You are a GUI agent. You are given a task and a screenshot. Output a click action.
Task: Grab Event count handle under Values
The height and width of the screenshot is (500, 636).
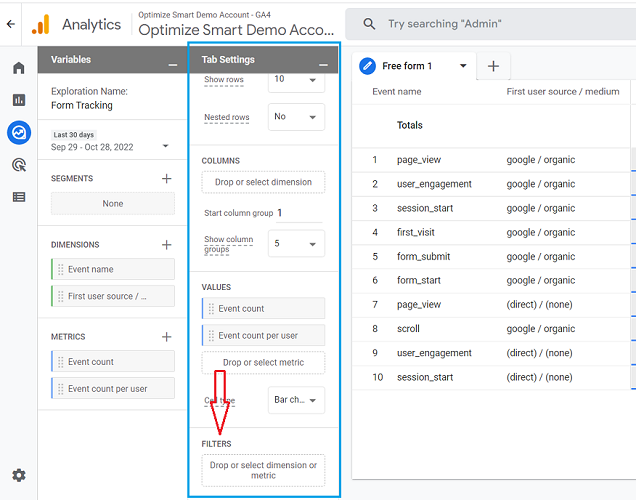[x=211, y=309]
